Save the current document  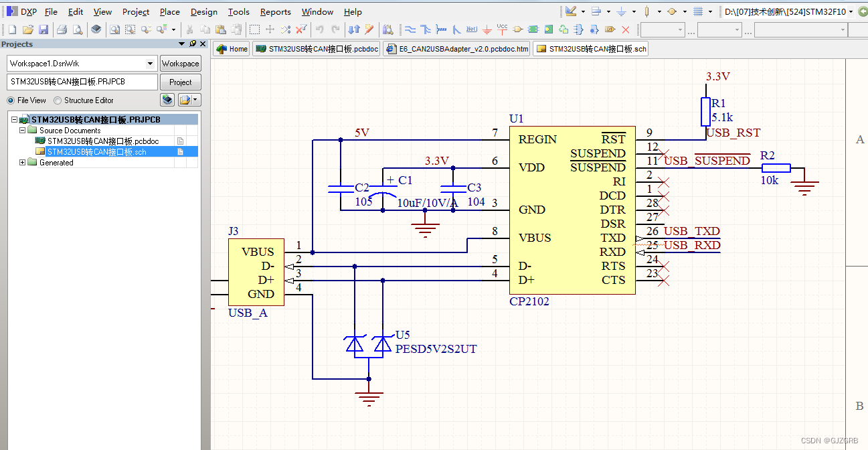(x=44, y=29)
